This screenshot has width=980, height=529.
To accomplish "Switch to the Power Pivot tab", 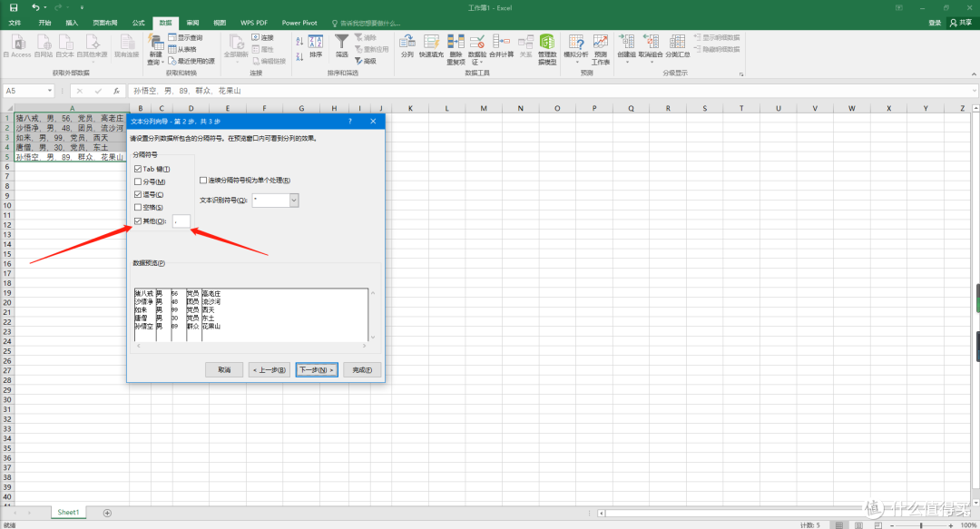I will pyautogui.click(x=299, y=23).
